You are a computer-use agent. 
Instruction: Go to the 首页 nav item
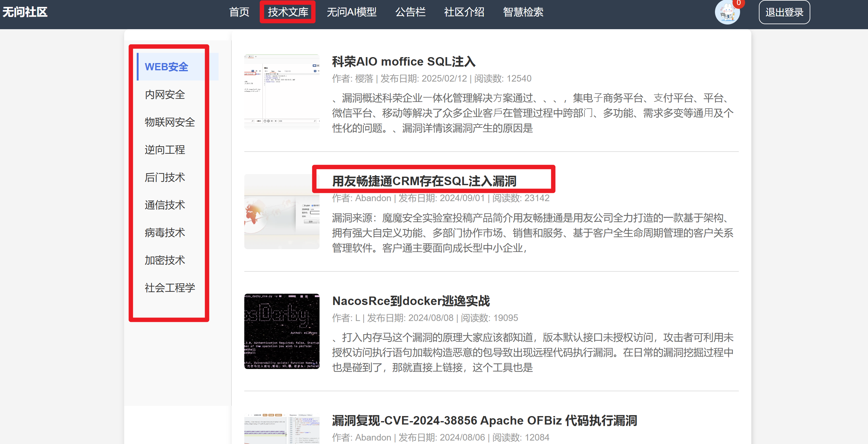[x=239, y=12]
